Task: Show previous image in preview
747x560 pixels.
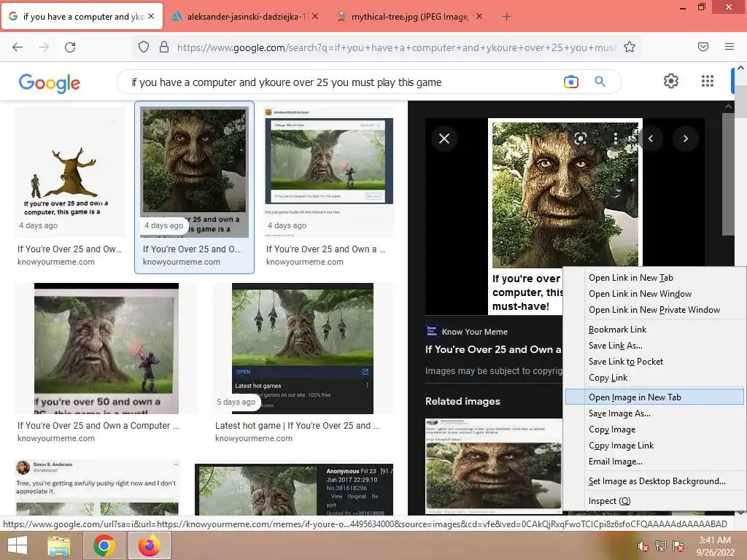Action: click(x=651, y=139)
